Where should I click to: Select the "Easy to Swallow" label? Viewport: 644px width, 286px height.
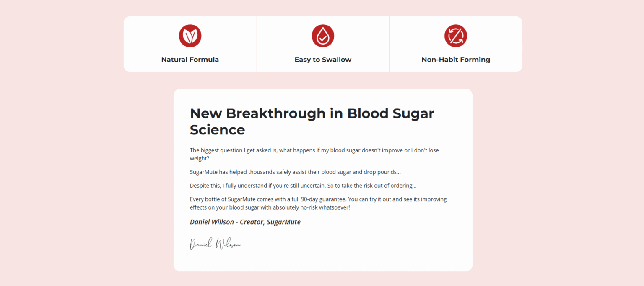pyautogui.click(x=323, y=60)
